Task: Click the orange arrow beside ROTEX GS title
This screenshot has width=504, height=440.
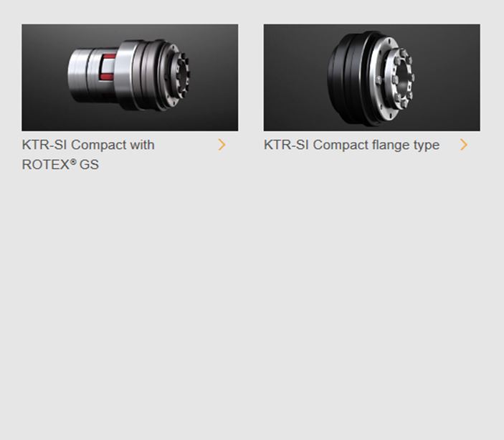Action: click(x=222, y=145)
